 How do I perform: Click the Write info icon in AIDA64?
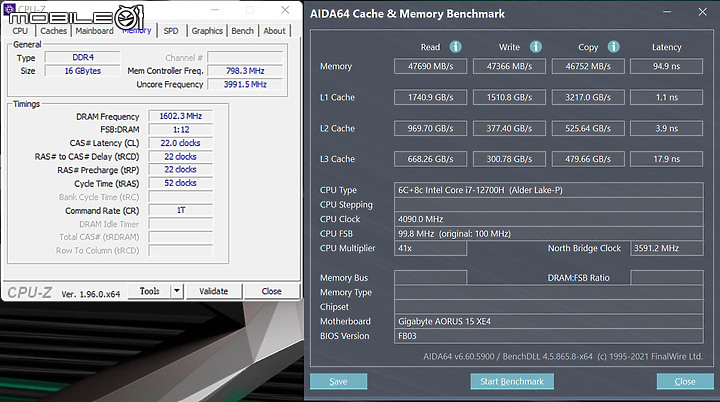click(x=535, y=47)
